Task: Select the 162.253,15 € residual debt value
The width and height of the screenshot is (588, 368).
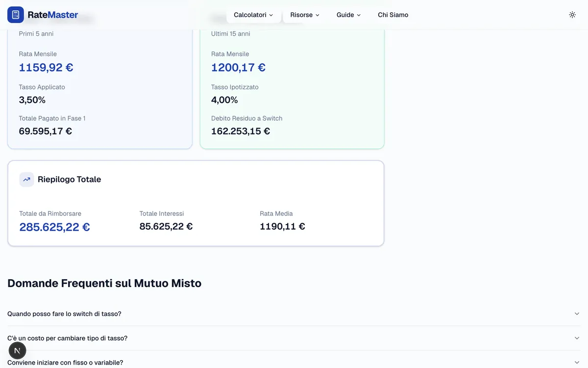Action: tap(241, 131)
